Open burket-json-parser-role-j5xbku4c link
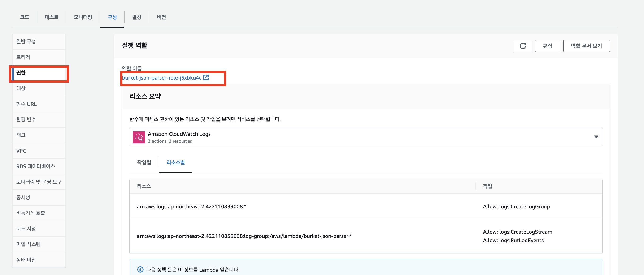Screen dimensions: 644x275 161,78
